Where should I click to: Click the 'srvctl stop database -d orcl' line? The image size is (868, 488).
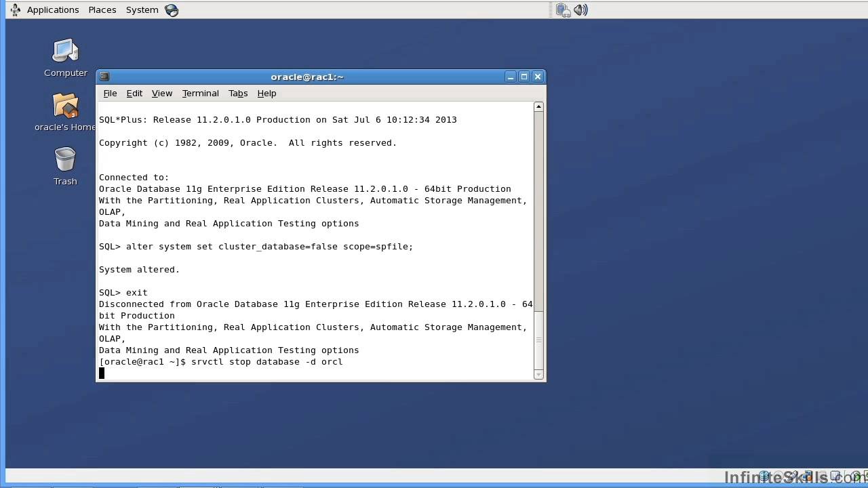tap(221, 362)
